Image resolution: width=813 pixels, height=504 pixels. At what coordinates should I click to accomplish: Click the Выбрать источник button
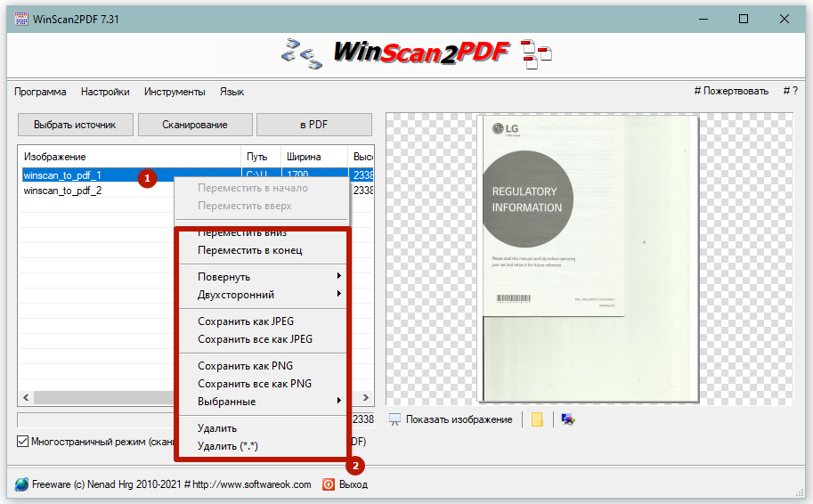pos(75,125)
